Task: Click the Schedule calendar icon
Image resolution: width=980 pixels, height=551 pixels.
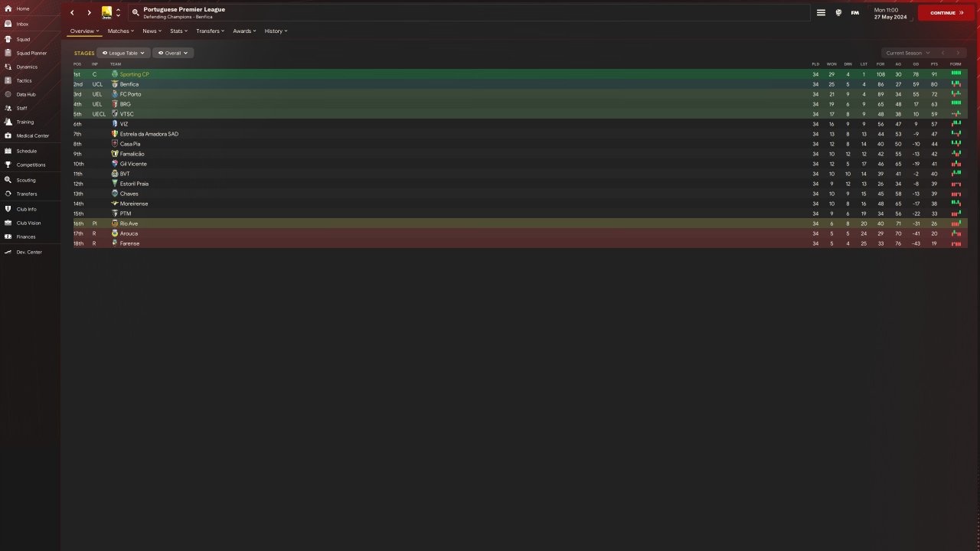Action: pyautogui.click(x=8, y=151)
